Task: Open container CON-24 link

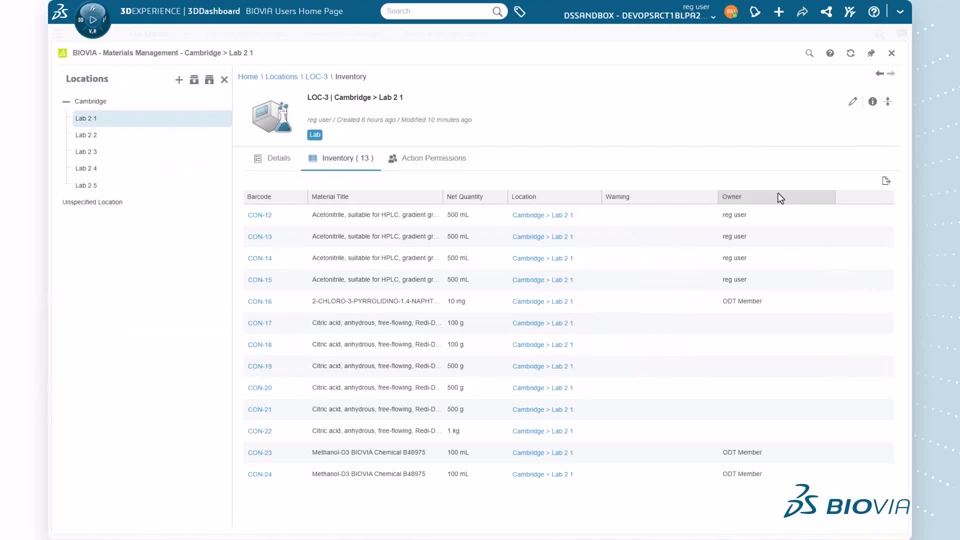Action: tap(260, 474)
